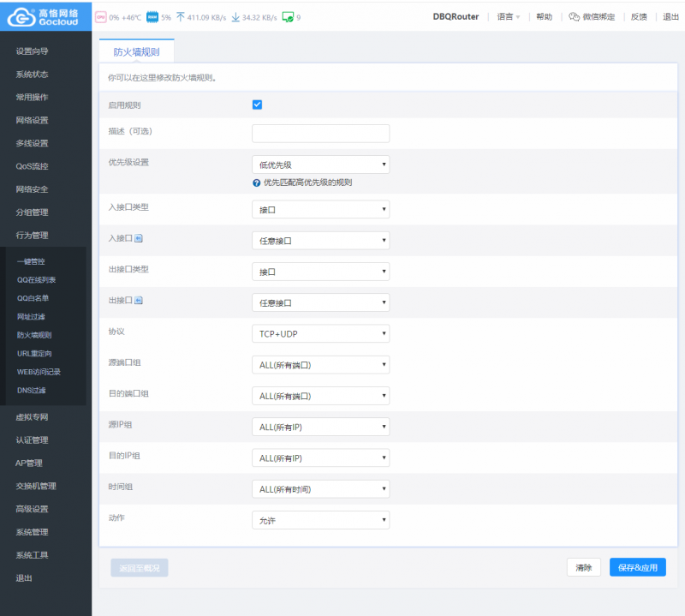The image size is (685, 616).
Task: Open the 语言 language menu
Action: click(508, 16)
